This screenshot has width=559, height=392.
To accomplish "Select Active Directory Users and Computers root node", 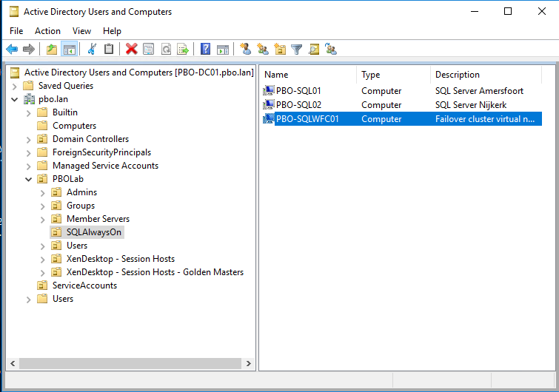I will [139, 72].
